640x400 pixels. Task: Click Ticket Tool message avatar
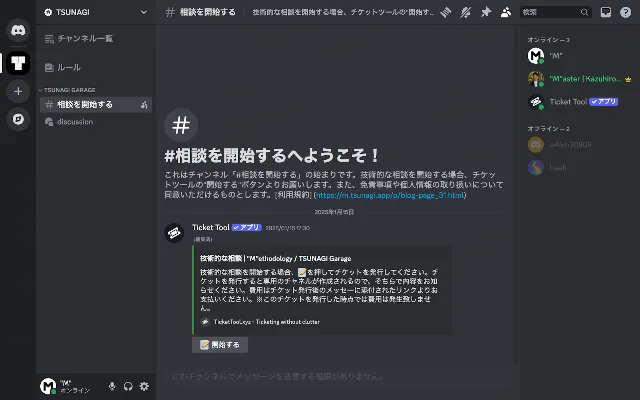coord(174,233)
